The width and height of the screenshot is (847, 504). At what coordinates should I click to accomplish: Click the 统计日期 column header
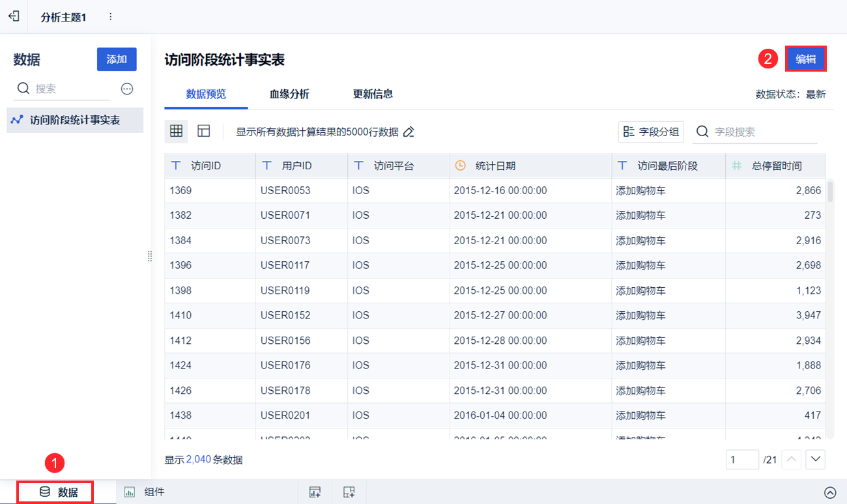click(530, 166)
